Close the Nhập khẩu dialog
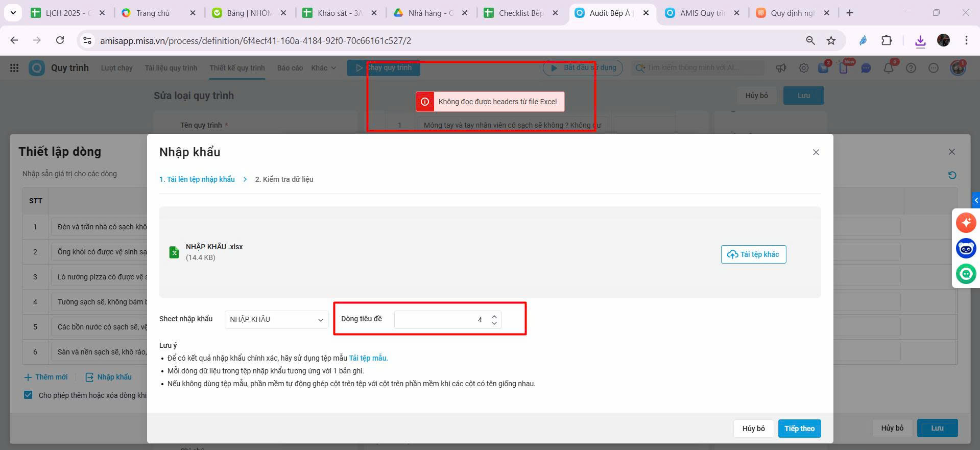The width and height of the screenshot is (980, 450). pyautogui.click(x=816, y=152)
